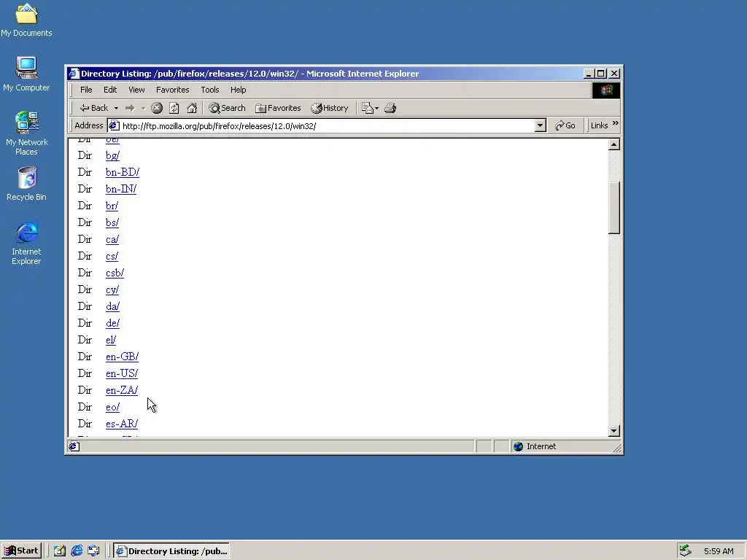The height and width of the screenshot is (560, 747).
Task: Open the en-US/ directory link
Action: 122,373
